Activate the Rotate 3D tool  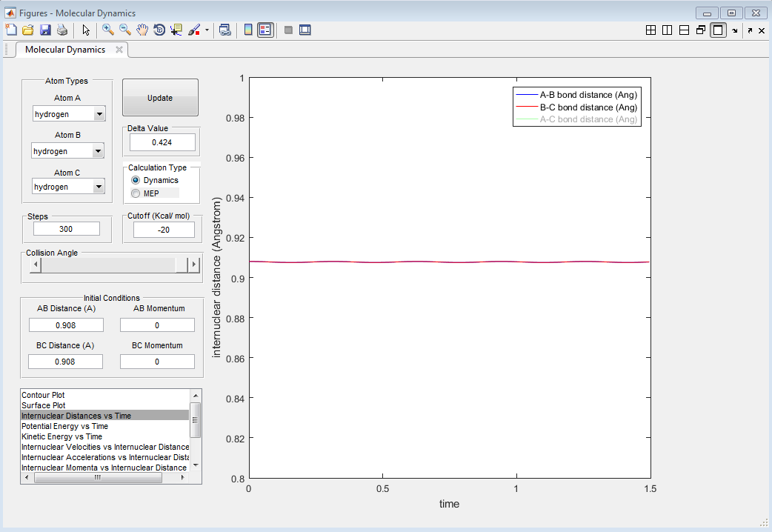click(159, 30)
